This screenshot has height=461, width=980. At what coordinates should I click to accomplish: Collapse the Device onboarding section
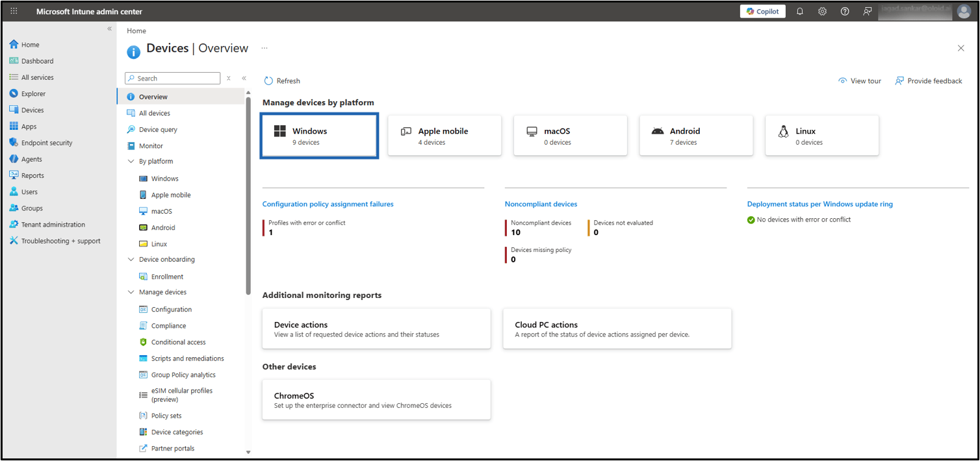point(131,260)
